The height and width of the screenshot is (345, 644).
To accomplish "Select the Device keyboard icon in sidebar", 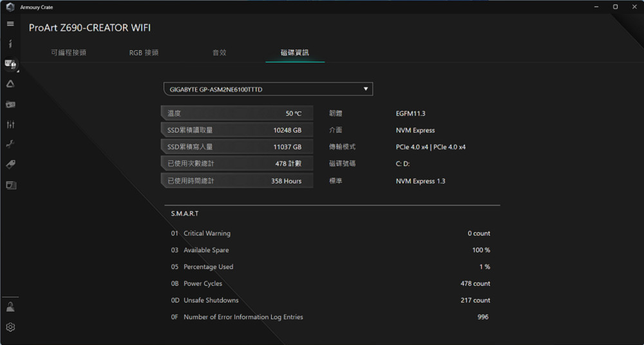I will [x=10, y=64].
